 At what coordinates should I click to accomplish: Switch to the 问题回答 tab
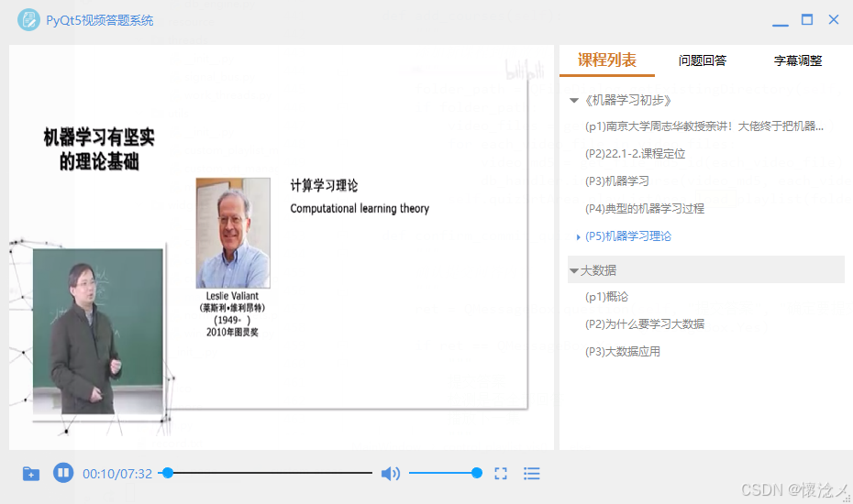703,60
